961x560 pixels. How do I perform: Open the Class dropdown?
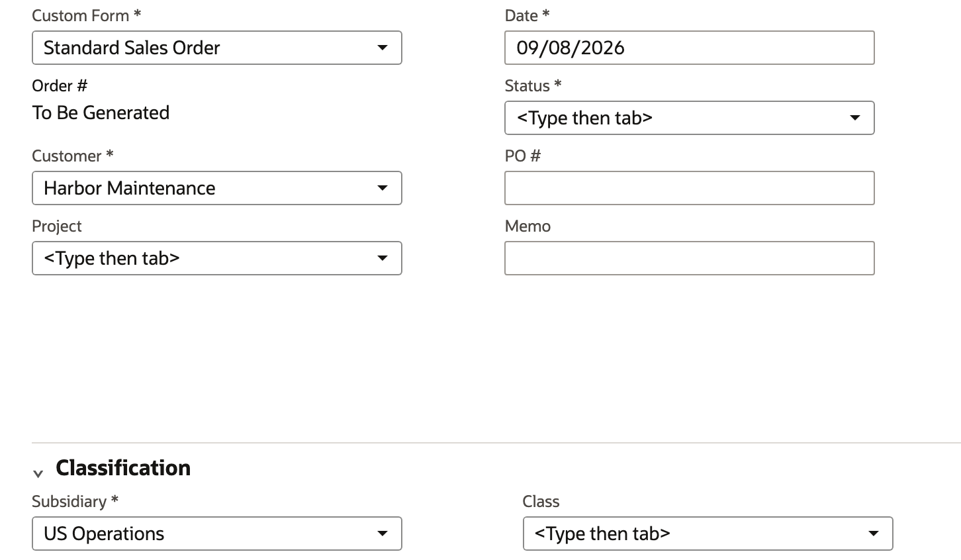coord(708,534)
